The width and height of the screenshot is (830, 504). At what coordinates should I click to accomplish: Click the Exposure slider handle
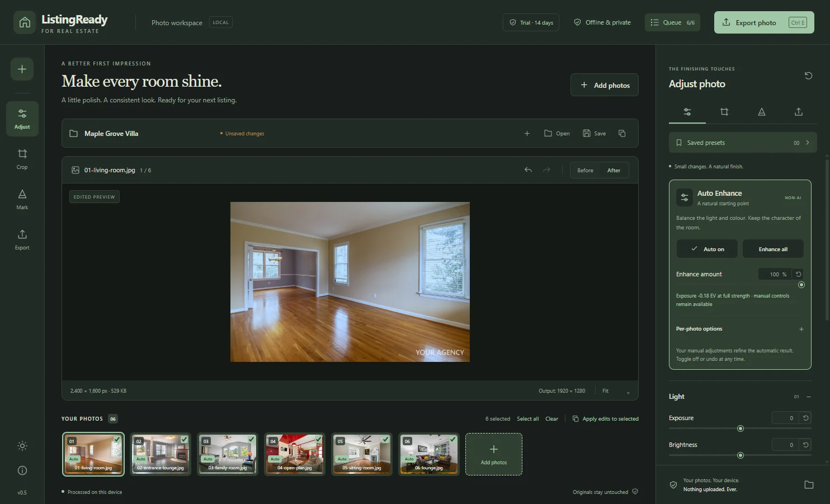point(741,428)
